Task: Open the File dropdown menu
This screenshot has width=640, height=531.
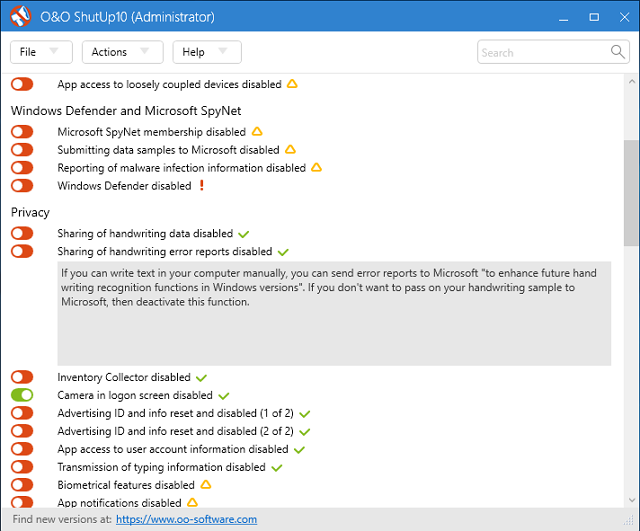Action: (40, 52)
